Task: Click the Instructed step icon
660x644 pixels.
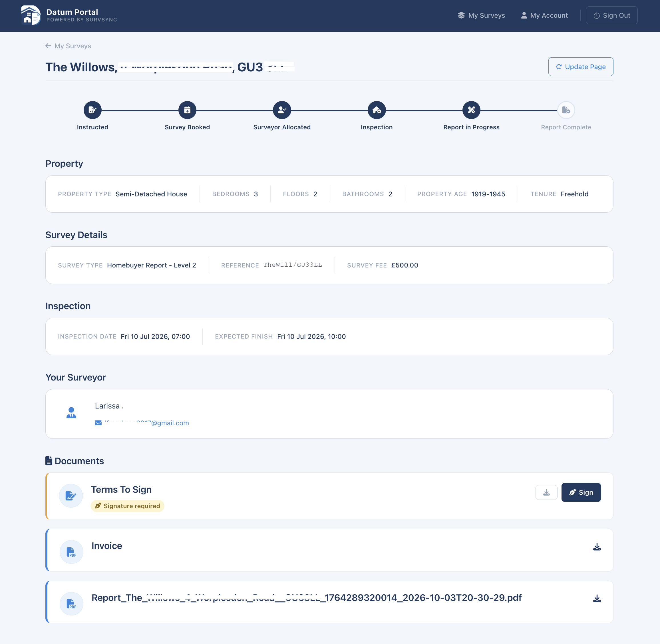Action: click(x=92, y=110)
